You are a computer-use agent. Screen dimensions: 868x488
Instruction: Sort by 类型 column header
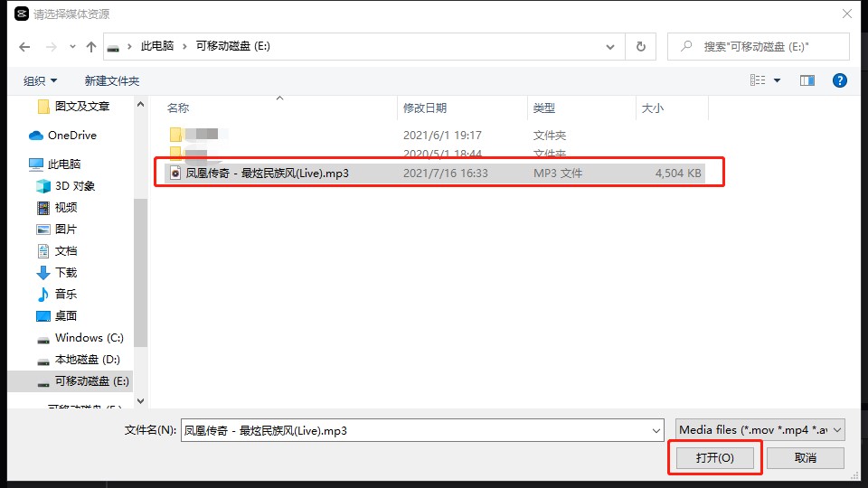click(x=543, y=108)
